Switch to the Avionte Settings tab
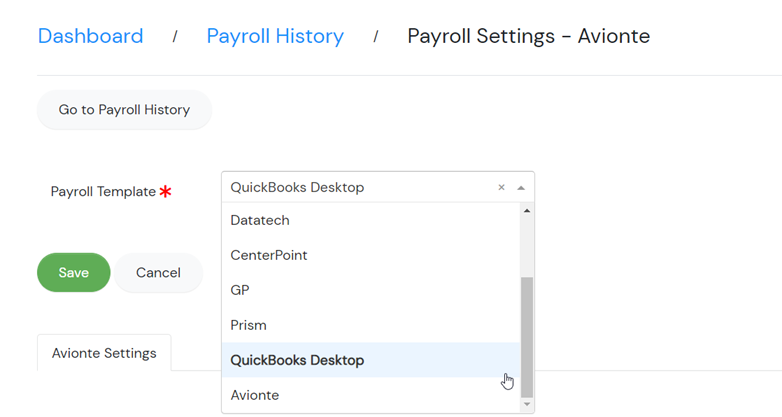782x417 pixels. coord(104,353)
